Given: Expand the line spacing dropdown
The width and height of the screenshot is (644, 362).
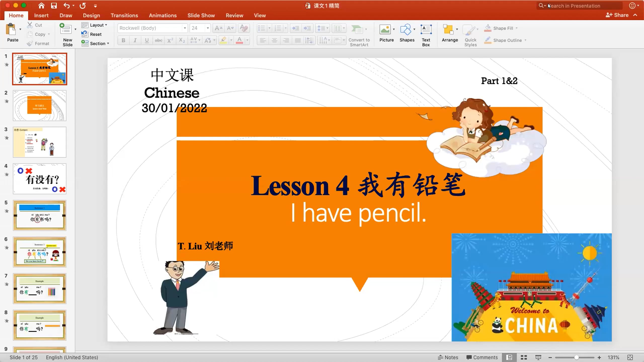Looking at the screenshot, I should point(327,28).
